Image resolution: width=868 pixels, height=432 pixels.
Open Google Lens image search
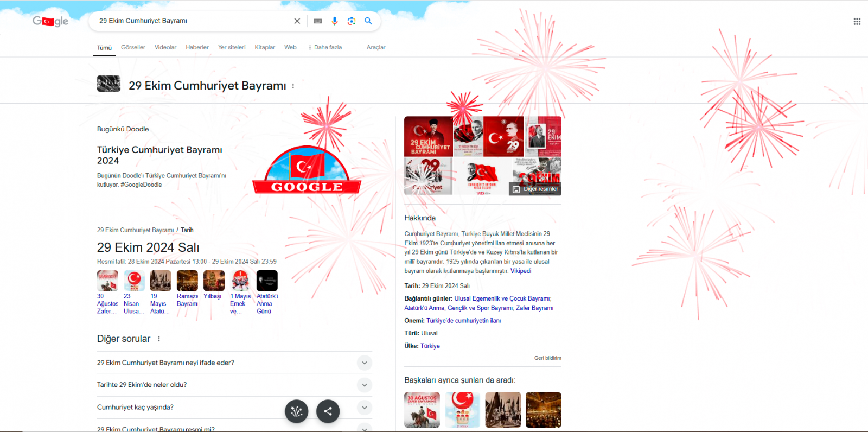pyautogui.click(x=352, y=21)
